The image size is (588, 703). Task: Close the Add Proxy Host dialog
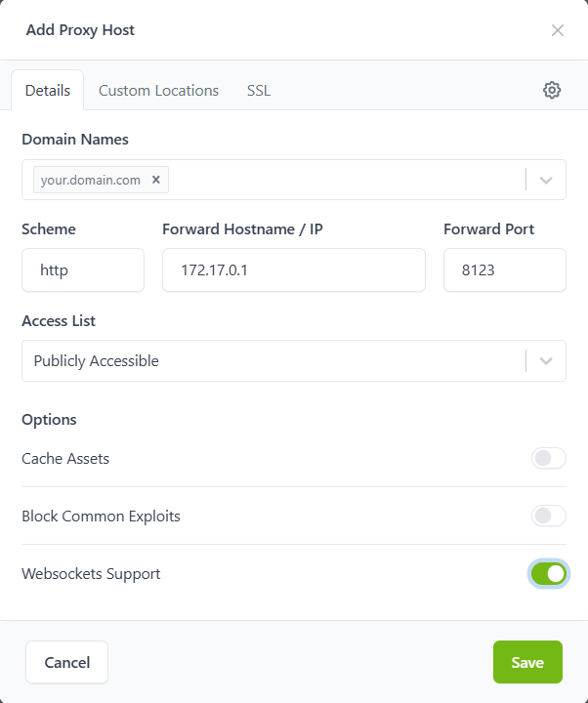pyautogui.click(x=558, y=30)
